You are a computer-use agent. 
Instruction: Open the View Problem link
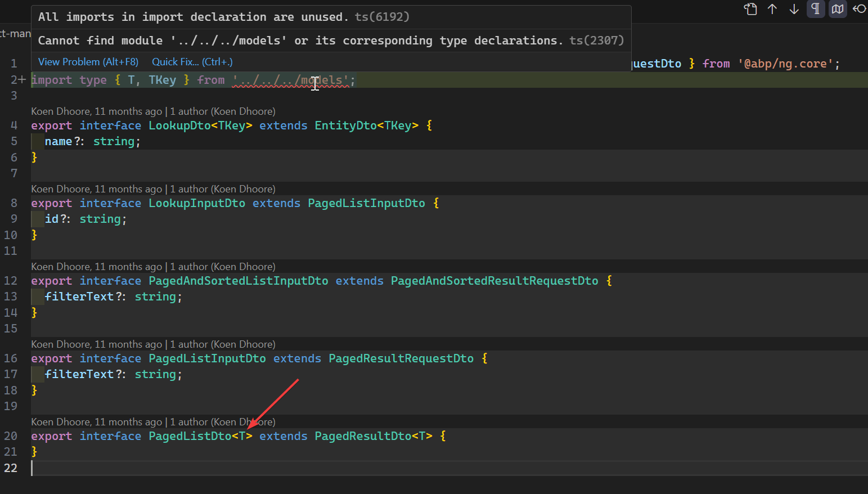(88, 62)
